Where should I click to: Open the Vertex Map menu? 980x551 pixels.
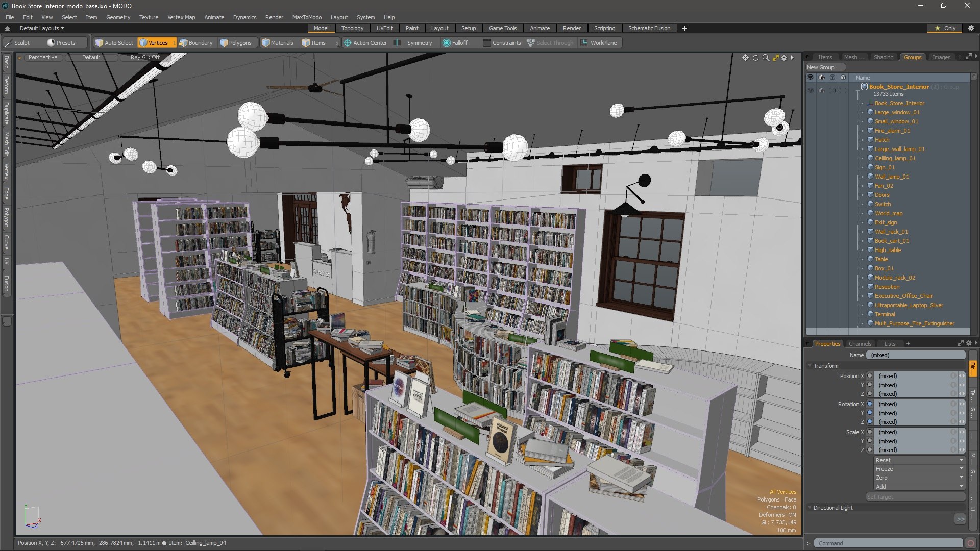coord(181,17)
